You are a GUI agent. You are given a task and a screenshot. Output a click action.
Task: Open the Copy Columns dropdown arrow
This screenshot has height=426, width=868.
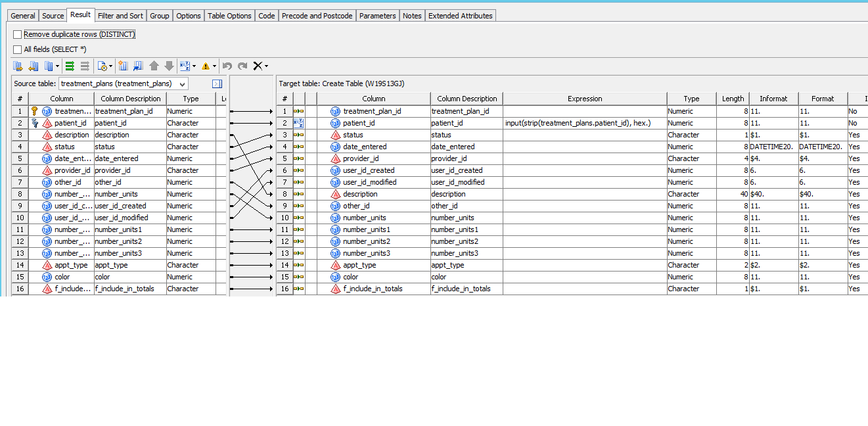[56, 66]
